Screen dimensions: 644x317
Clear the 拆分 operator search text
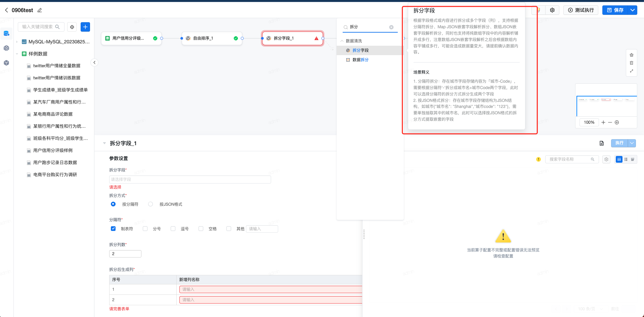pyautogui.click(x=391, y=27)
